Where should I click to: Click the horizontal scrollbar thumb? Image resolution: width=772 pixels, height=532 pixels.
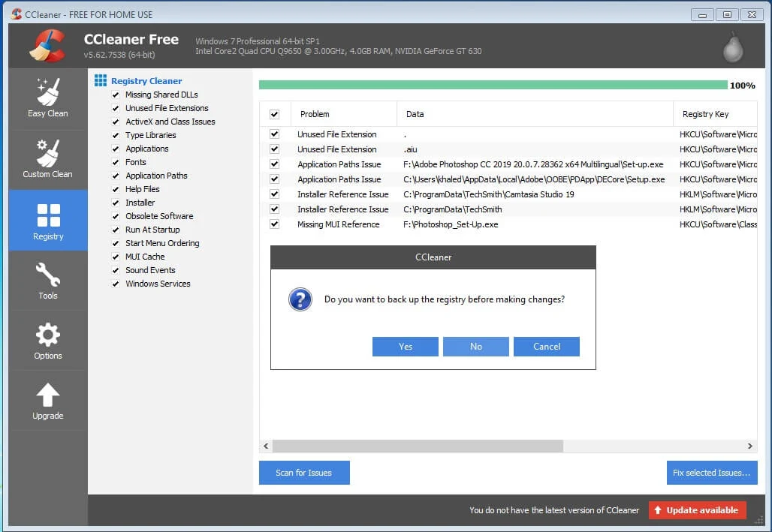(418, 446)
